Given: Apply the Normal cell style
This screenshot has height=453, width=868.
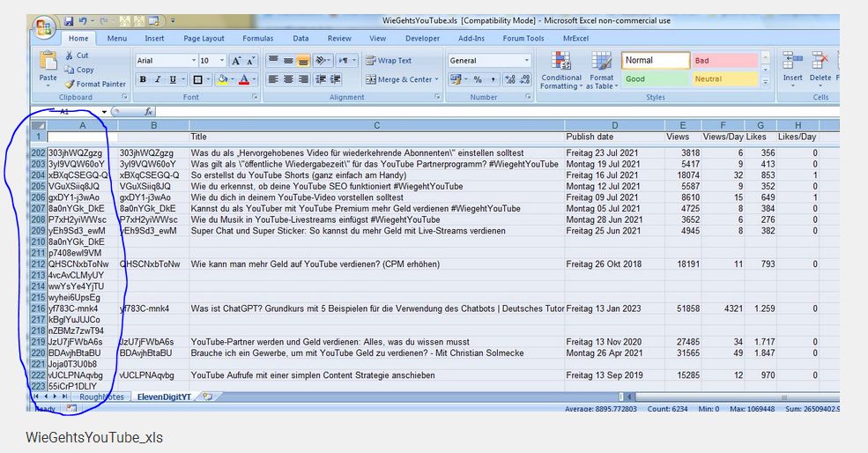Looking at the screenshot, I should pos(656,60).
